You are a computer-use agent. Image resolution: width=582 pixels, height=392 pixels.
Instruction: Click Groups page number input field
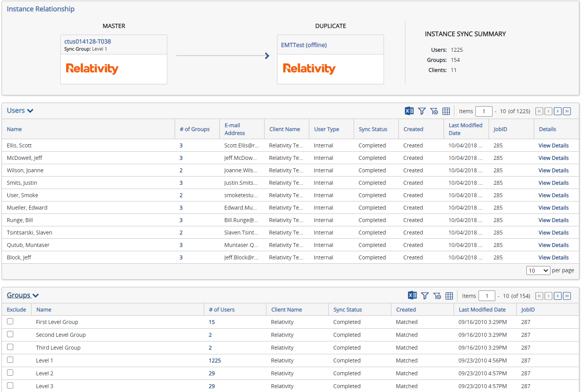click(x=487, y=296)
